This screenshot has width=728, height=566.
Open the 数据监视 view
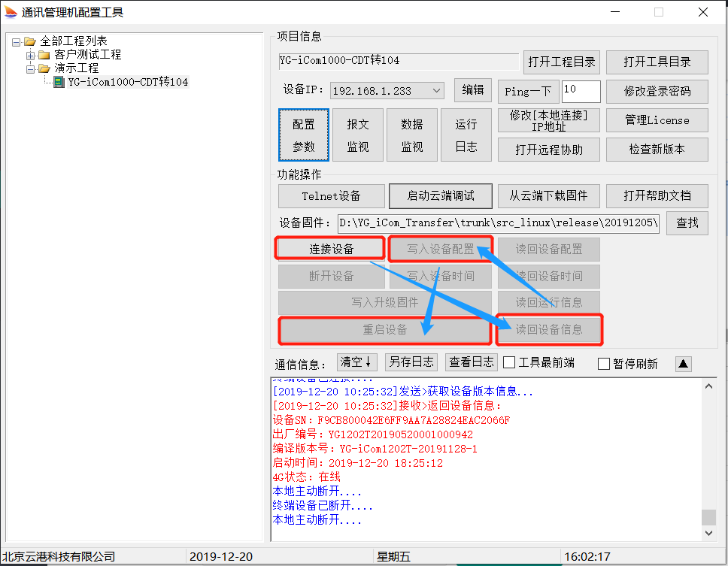pyautogui.click(x=412, y=135)
